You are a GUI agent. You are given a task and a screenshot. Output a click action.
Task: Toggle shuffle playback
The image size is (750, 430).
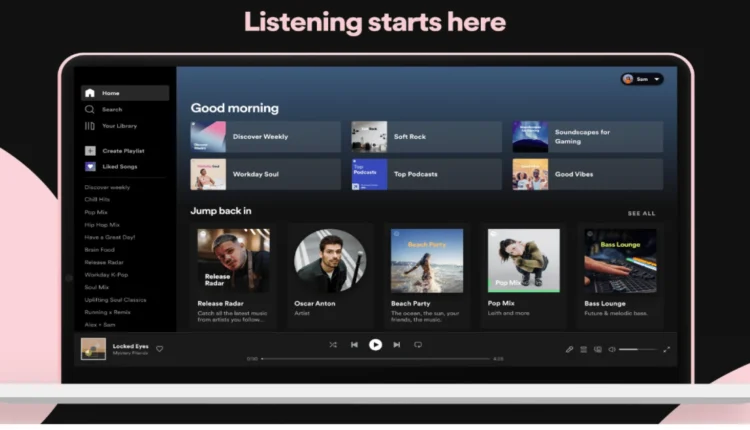tap(333, 345)
